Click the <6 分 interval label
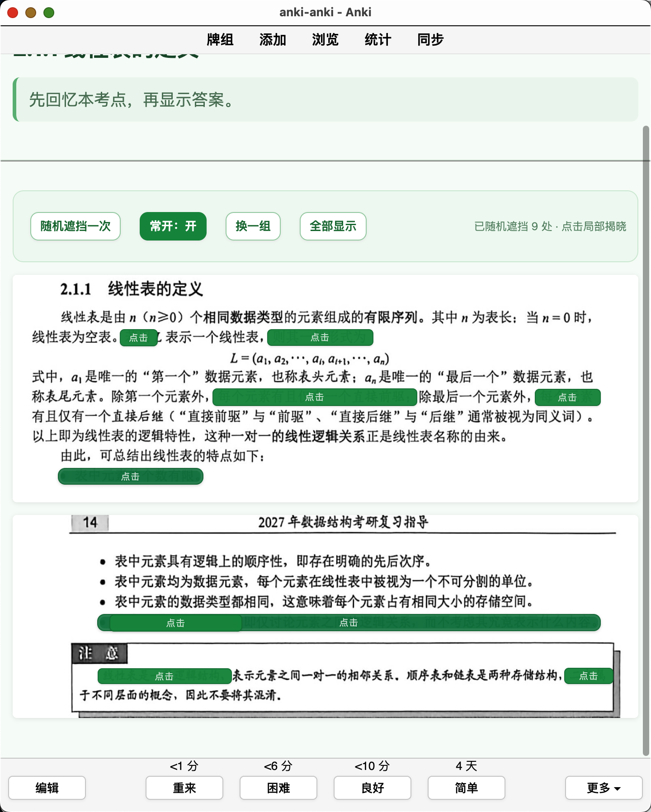The width and height of the screenshot is (651, 812). [x=278, y=766]
